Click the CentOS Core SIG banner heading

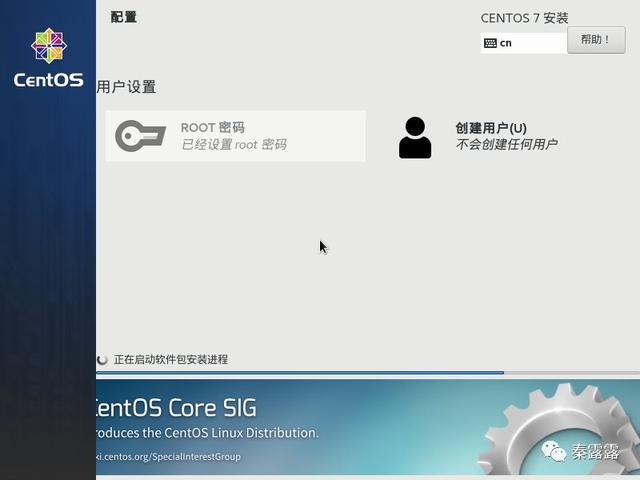click(x=176, y=408)
